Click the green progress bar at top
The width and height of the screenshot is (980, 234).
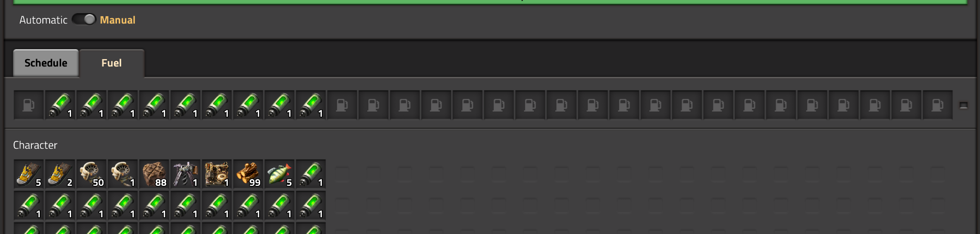coord(490,2)
